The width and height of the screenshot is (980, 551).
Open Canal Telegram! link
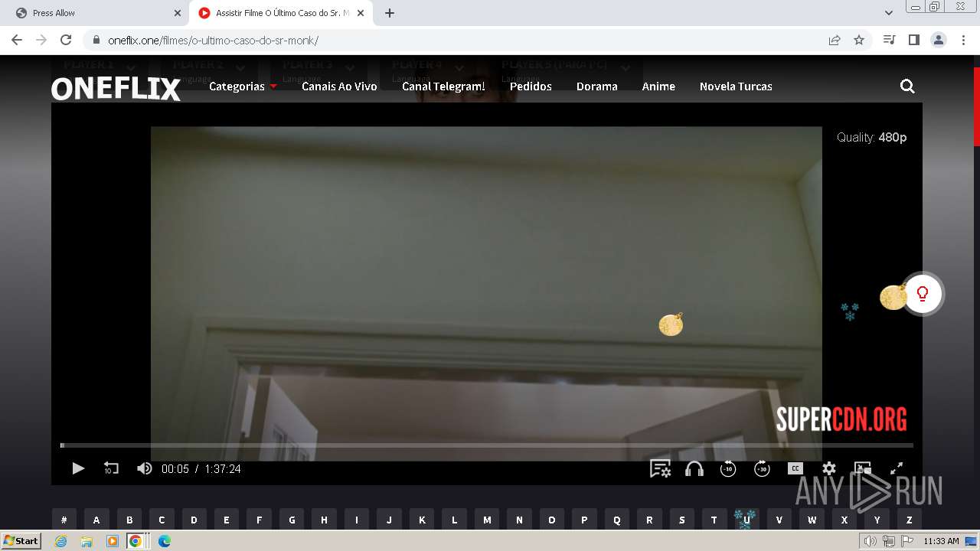pos(443,86)
